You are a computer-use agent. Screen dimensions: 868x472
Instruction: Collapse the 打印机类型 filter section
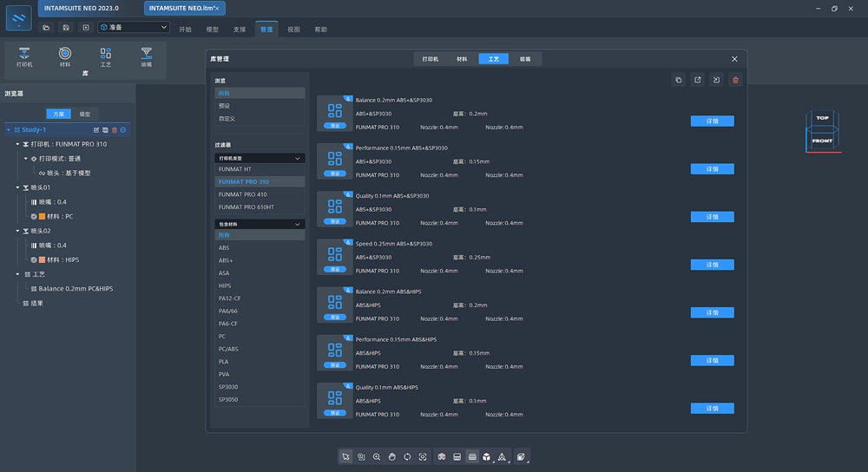[x=299, y=159]
